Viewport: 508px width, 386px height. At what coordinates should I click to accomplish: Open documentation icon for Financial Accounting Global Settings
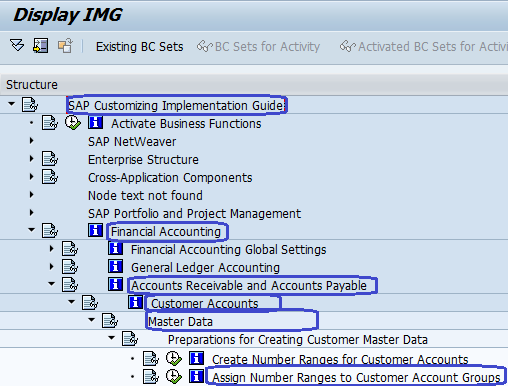(x=70, y=249)
